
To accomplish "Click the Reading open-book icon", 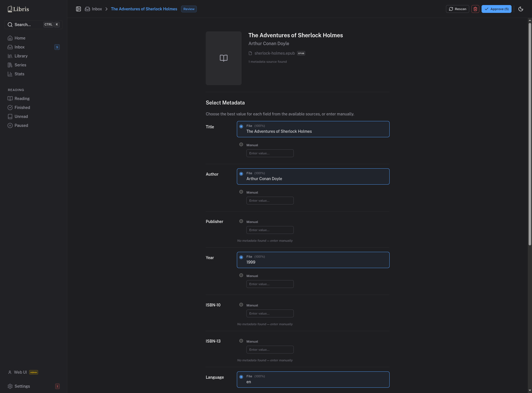I will pos(10,99).
